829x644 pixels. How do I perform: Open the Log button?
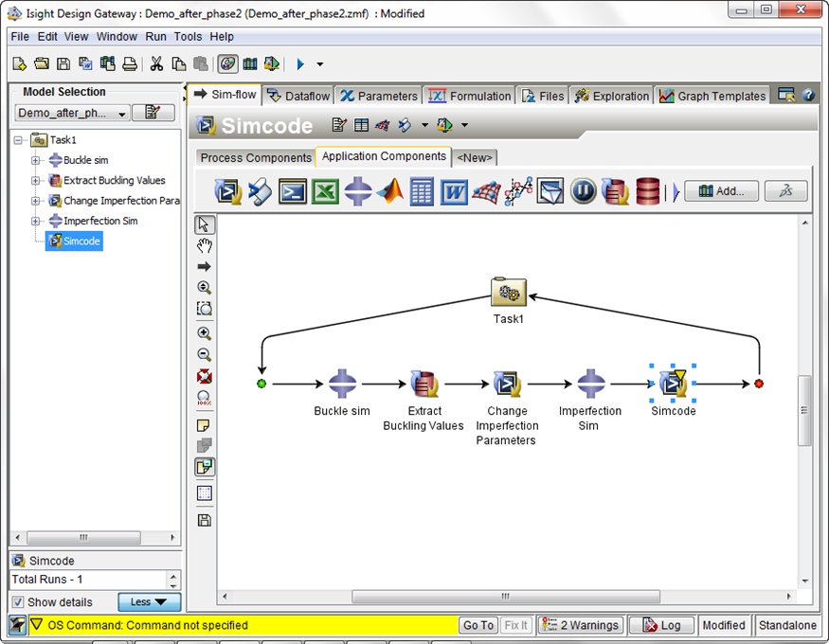(661, 625)
